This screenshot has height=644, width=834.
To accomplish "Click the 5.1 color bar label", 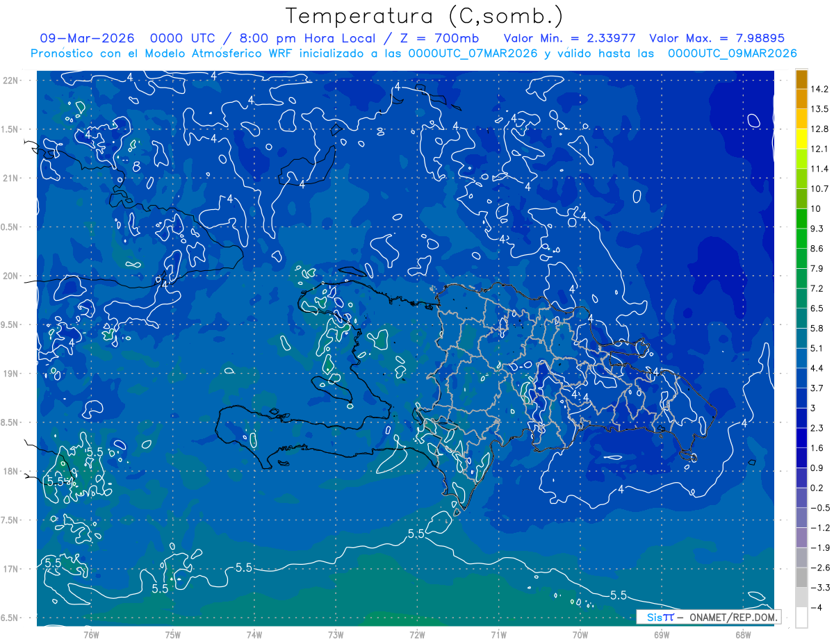I will [817, 348].
